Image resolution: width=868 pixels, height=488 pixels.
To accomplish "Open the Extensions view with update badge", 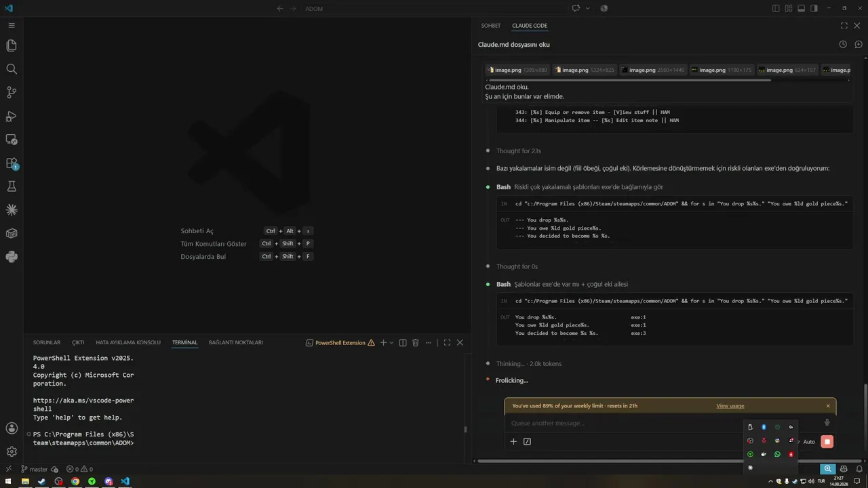I will click(12, 163).
